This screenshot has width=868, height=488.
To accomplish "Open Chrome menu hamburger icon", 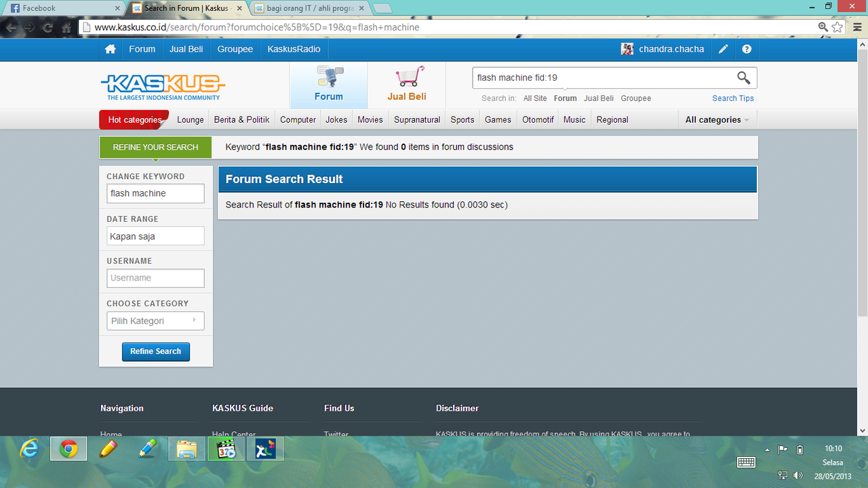I will click(856, 27).
